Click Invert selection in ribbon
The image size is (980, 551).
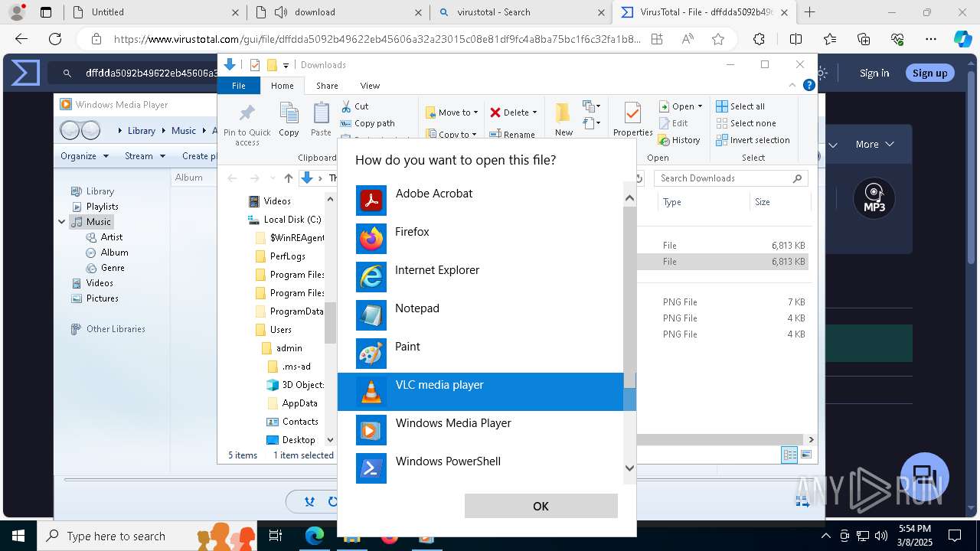[x=753, y=140]
